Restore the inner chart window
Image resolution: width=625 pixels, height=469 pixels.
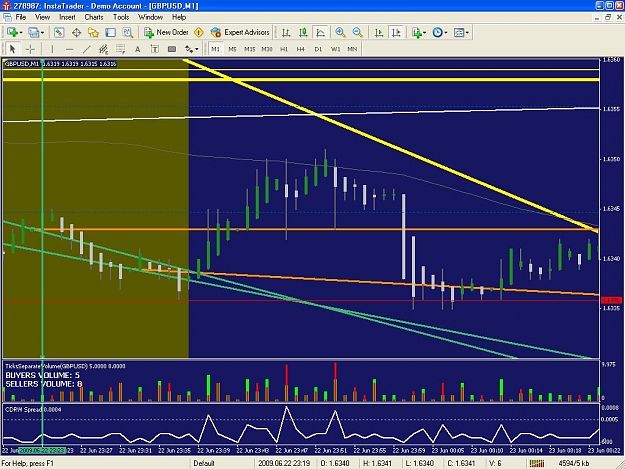608,17
